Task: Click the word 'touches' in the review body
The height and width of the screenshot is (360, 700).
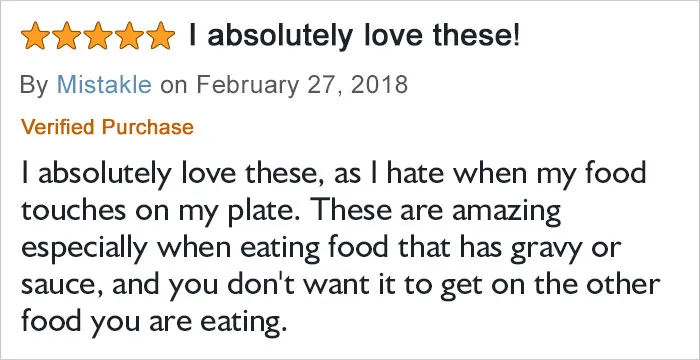Action: 73,211
